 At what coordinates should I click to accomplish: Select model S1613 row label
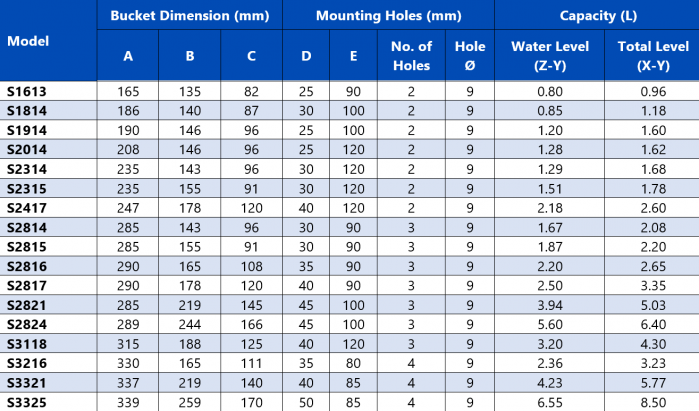pos(27,91)
